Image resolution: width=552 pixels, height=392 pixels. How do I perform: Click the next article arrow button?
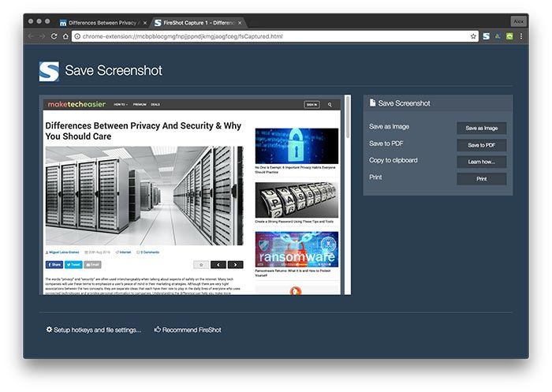(x=235, y=264)
